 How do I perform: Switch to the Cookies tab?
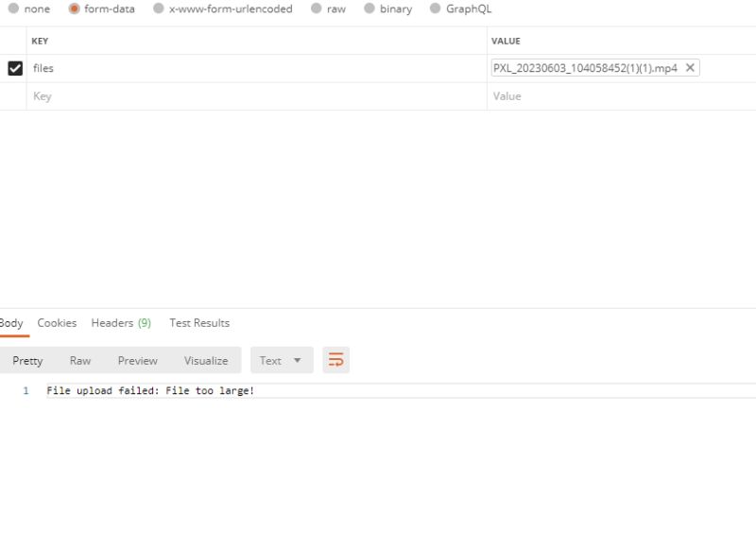[x=57, y=322]
